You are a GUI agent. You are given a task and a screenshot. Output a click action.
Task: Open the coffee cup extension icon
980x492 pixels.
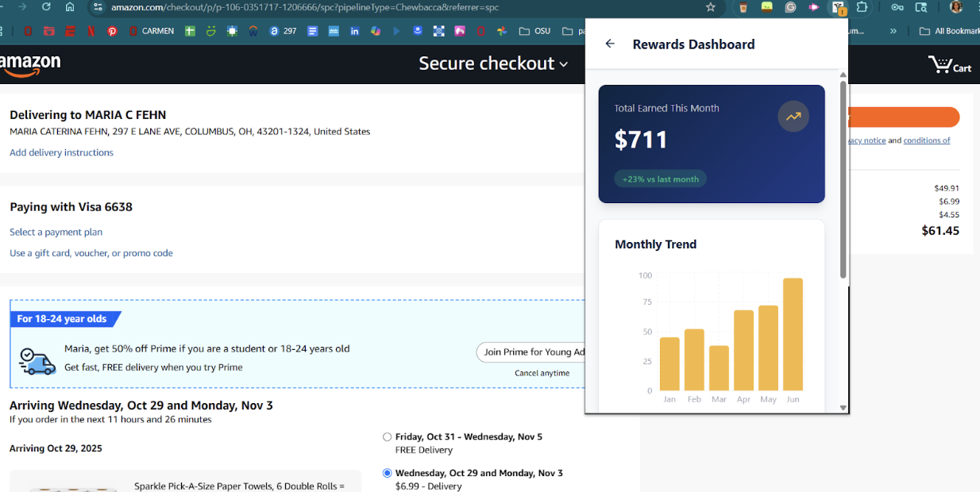[x=743, y=7]
